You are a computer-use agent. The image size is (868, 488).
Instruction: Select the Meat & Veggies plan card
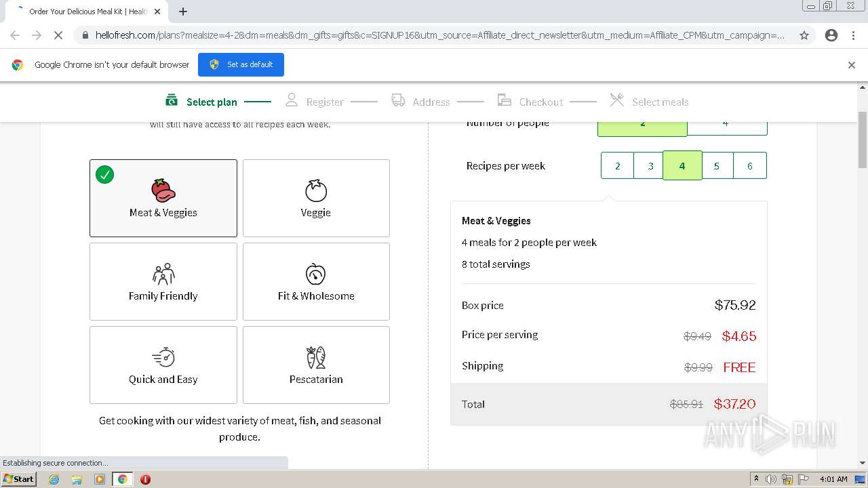(163, 198)
